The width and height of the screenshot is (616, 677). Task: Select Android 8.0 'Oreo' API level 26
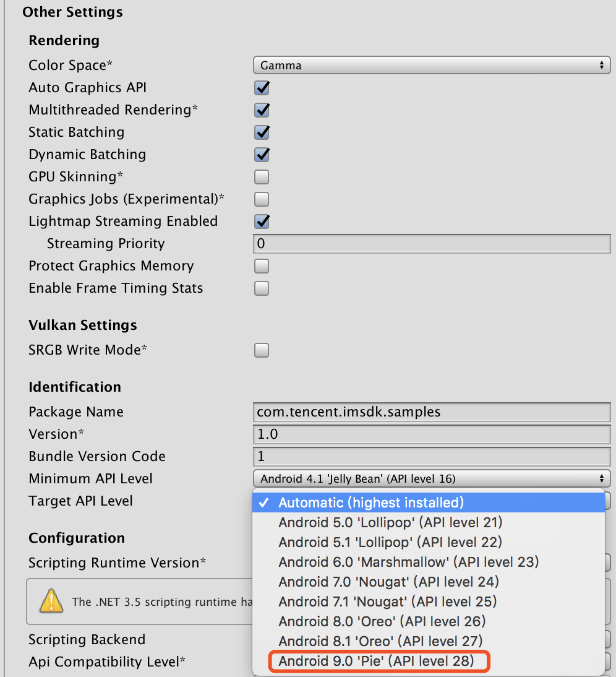(382, 621)
